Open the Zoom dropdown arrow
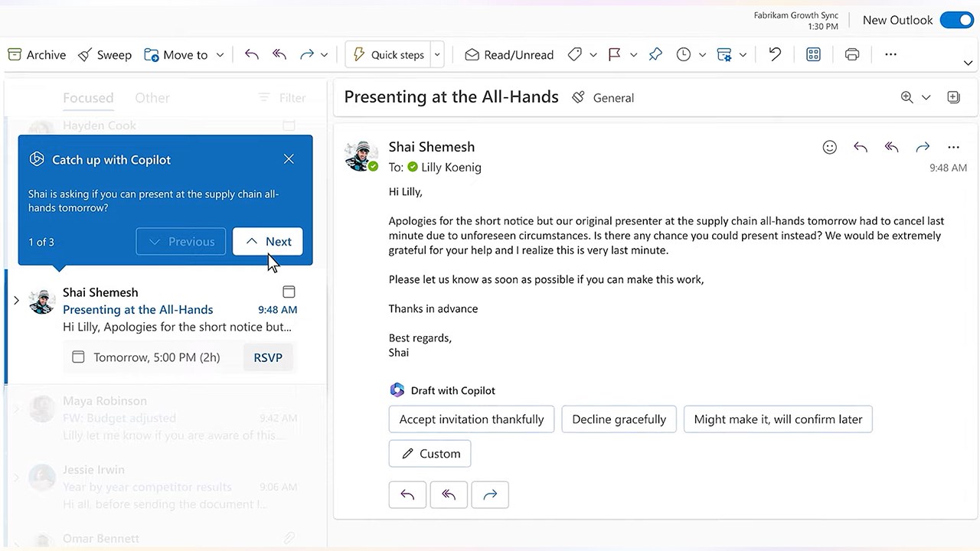The width and height of the screenshot is (980, 551). (926, 97)
